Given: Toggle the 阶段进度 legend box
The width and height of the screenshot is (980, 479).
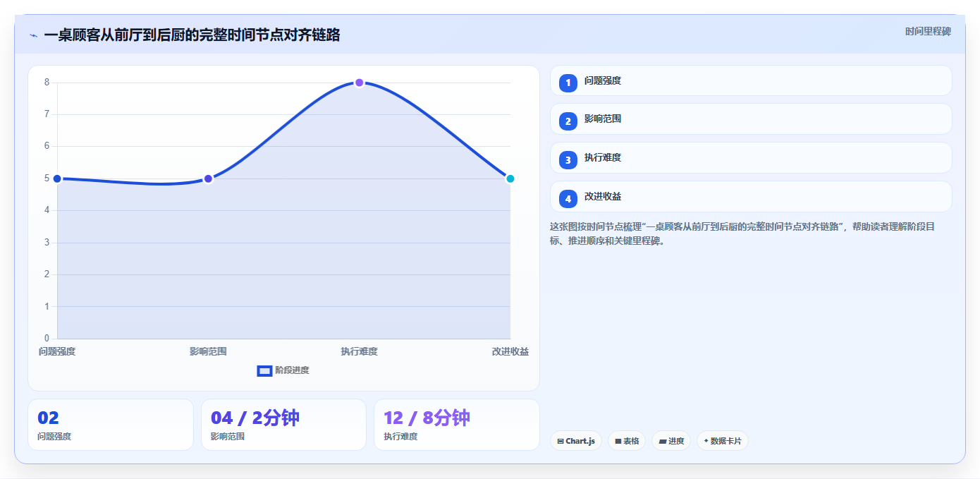Looking at the screenshot, I should point(264,371).
